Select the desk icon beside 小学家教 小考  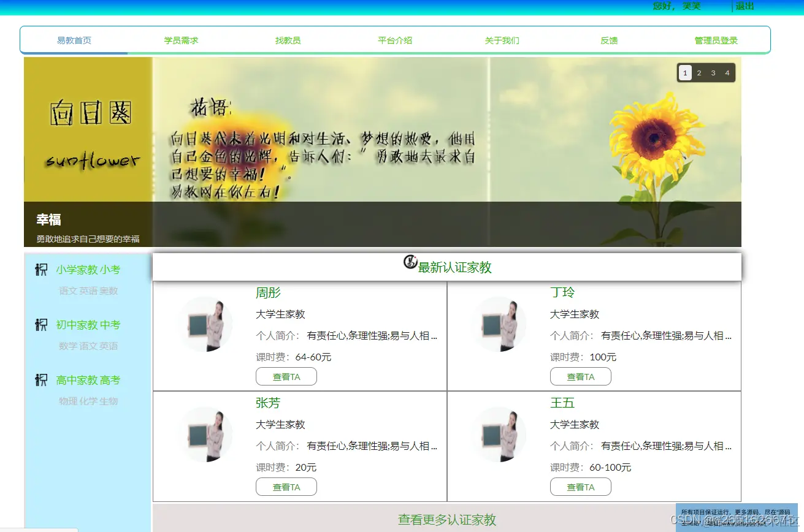coord(41,270)
